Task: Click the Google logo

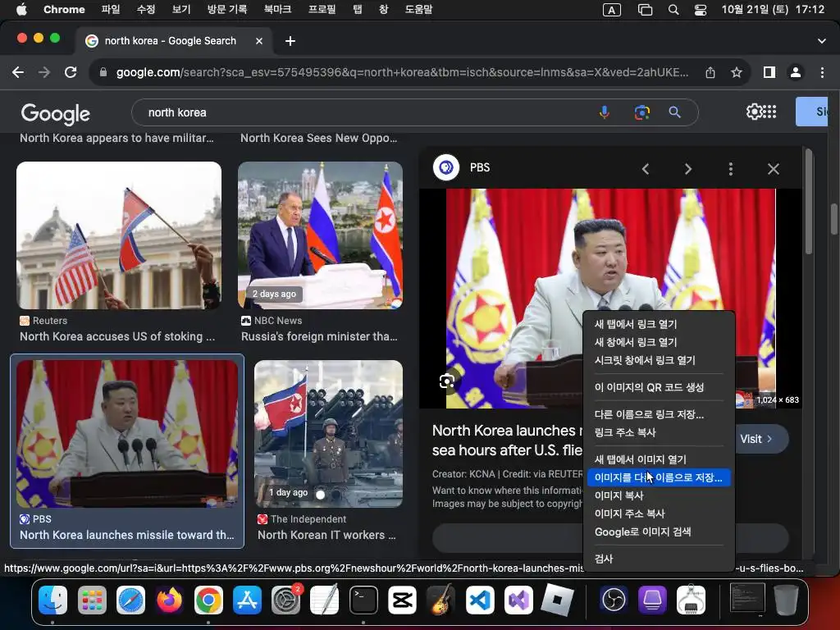Action: [56, 113]
